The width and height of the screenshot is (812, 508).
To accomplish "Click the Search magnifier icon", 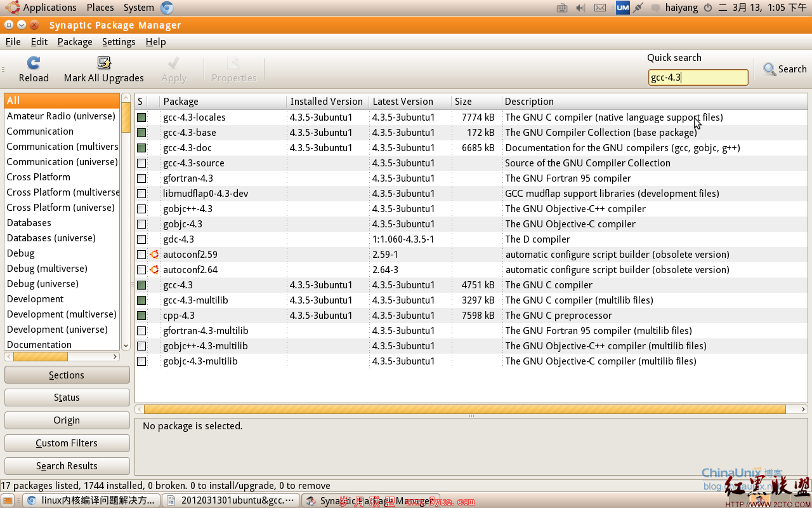I will click(x=769, y=69).
